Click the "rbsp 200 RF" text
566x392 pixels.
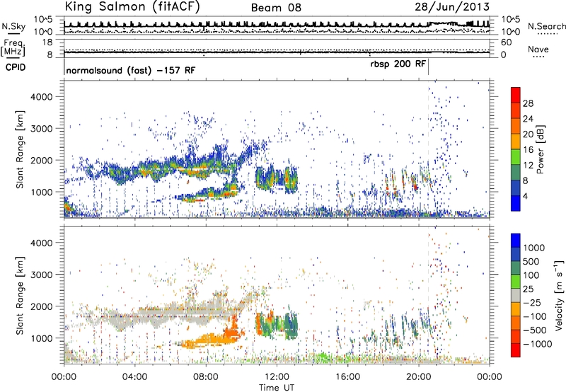(398, 64)
